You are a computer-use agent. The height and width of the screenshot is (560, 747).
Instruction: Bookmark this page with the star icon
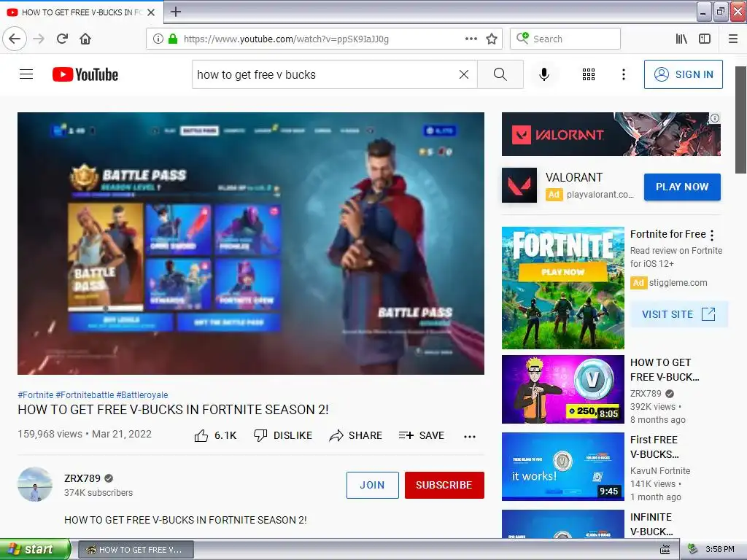point(492,39)
